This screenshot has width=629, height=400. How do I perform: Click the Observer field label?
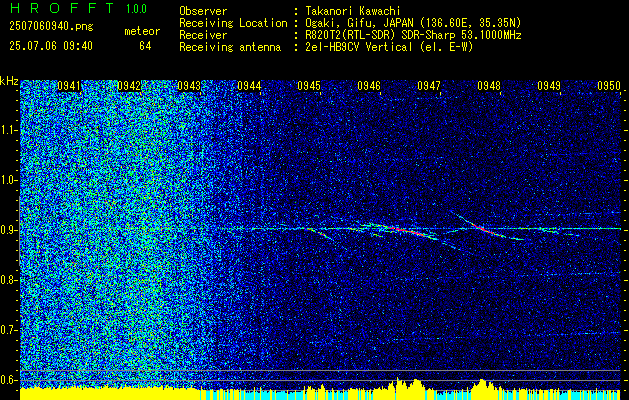click(x=203, y=11)
